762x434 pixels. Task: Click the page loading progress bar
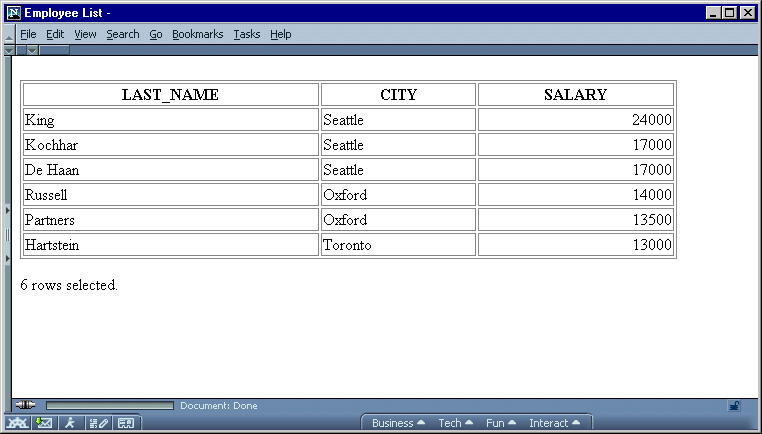[x=109, y=406]
